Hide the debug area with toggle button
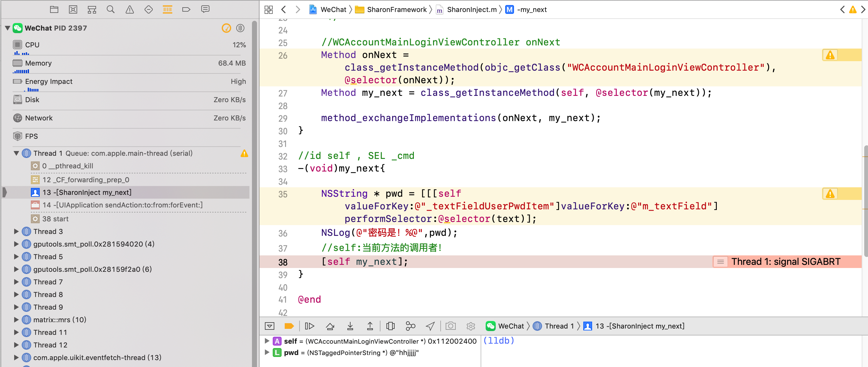Screen dimensions: 868x367 pos(270,326)
